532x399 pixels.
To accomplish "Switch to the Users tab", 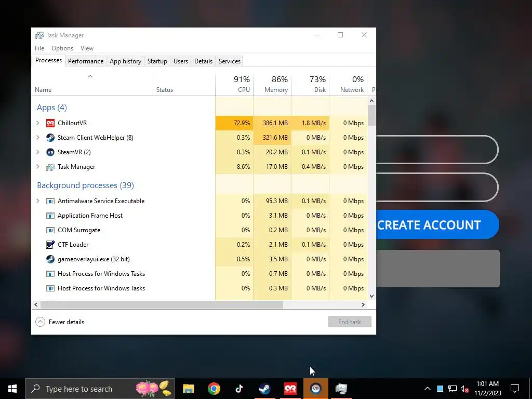I will click(180, 61).
